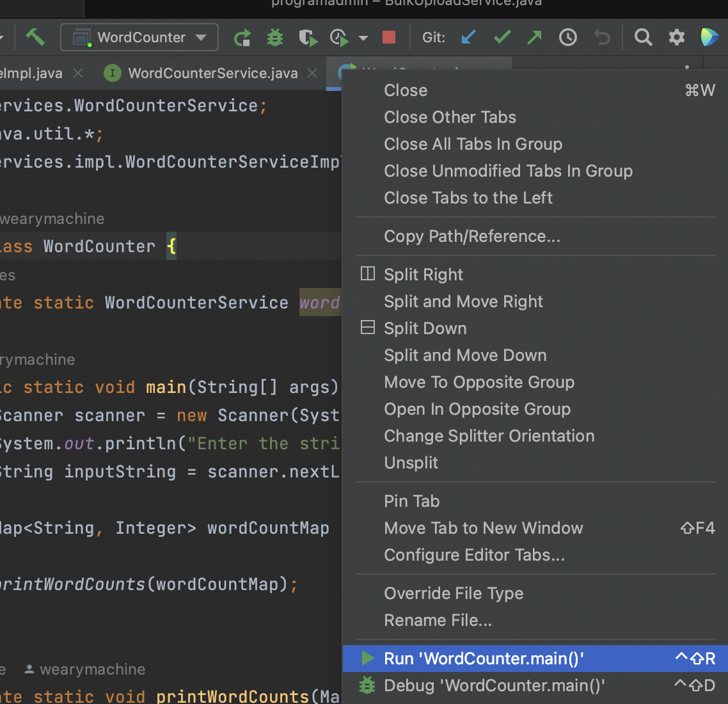This screenshot has height=704, width=728.
Task: Choose Split Right menu item
Action: [535, 275]
